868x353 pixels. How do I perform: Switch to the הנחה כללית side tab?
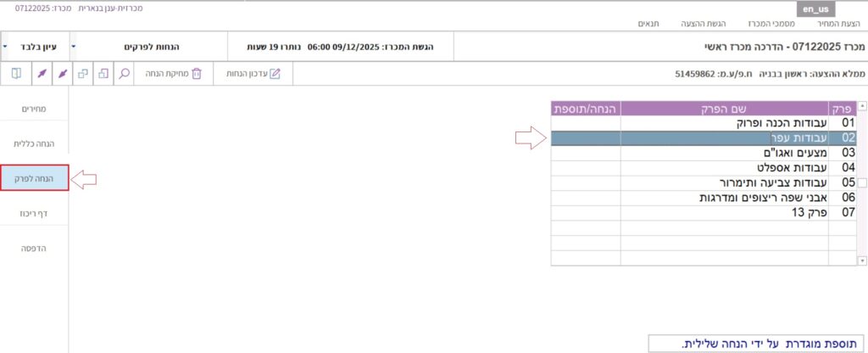34,143
